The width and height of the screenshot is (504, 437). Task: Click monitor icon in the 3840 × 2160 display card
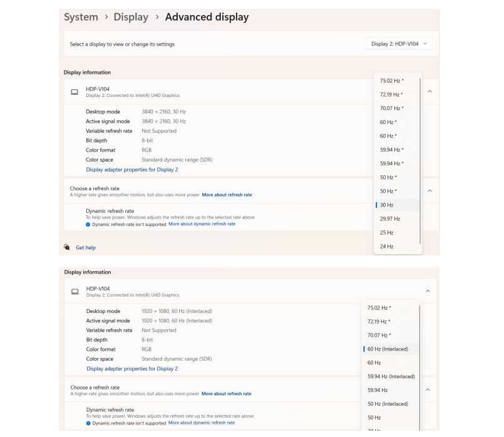[75, 92]
